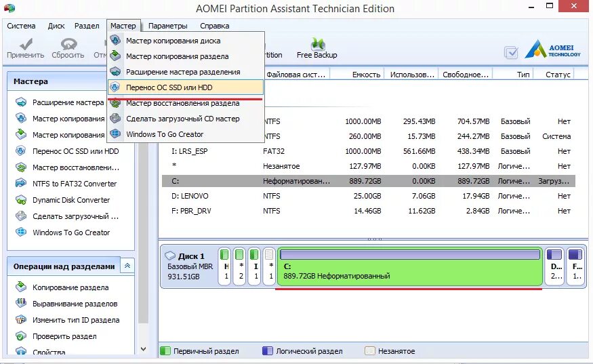Viewport: 593px width, 364px height.
Task: Click the Мастер восстановлени… sidebar icon
Action: click(x=21, y=167)
